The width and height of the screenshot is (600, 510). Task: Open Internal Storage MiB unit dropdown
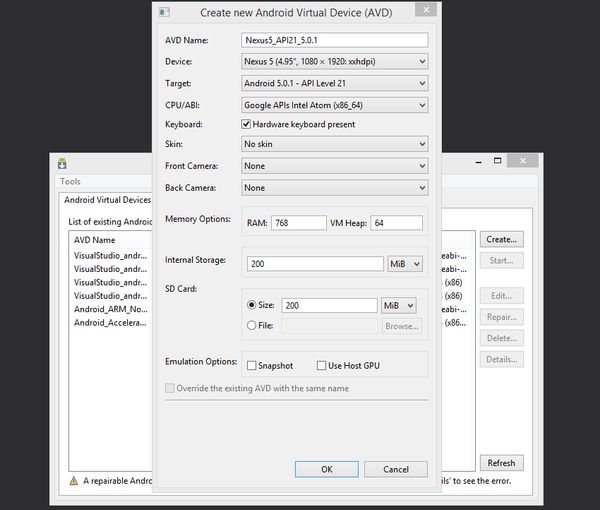tap(405, 264)
